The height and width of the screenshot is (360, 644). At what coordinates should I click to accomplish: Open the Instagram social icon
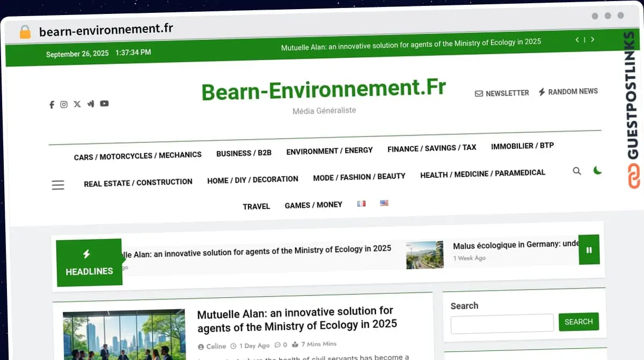click(64, 104)
